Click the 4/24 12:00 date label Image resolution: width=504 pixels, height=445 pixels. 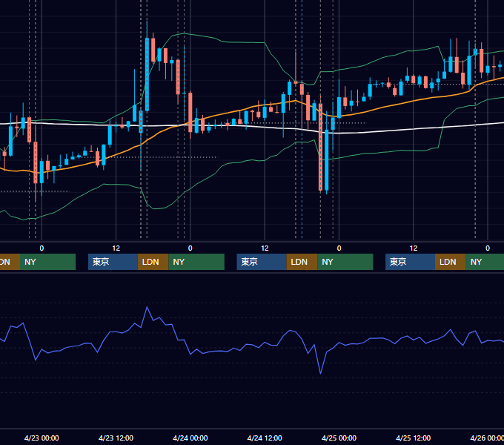265,438
